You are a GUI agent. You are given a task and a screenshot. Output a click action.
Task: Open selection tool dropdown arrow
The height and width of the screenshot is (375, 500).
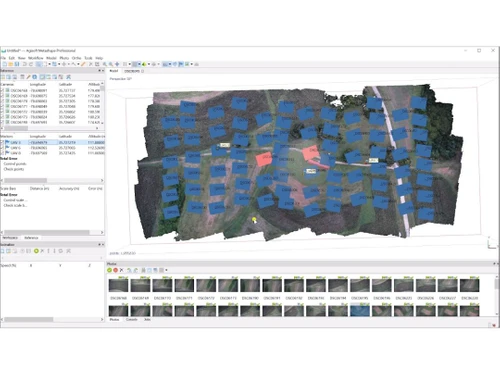pyautogui.click(x=49, y=64)
